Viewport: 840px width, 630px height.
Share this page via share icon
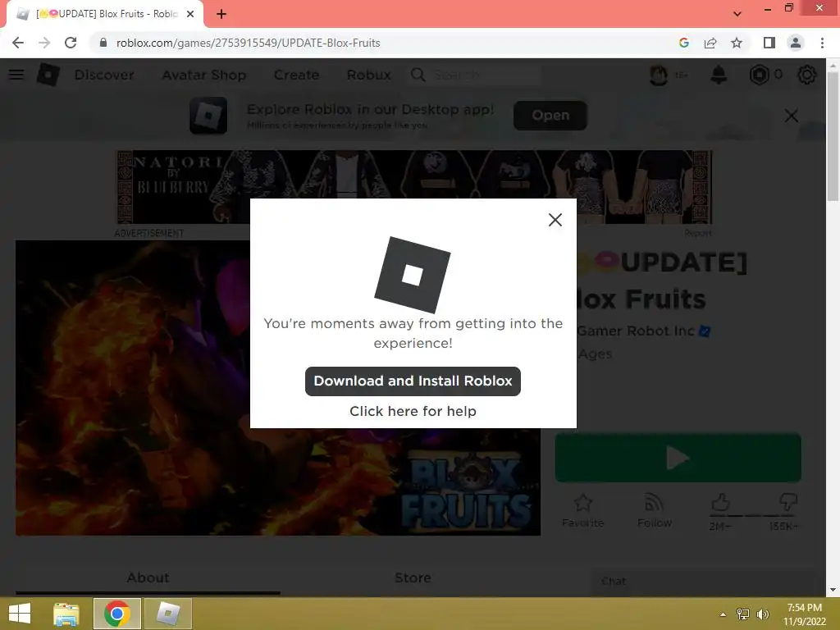point(710,43)
